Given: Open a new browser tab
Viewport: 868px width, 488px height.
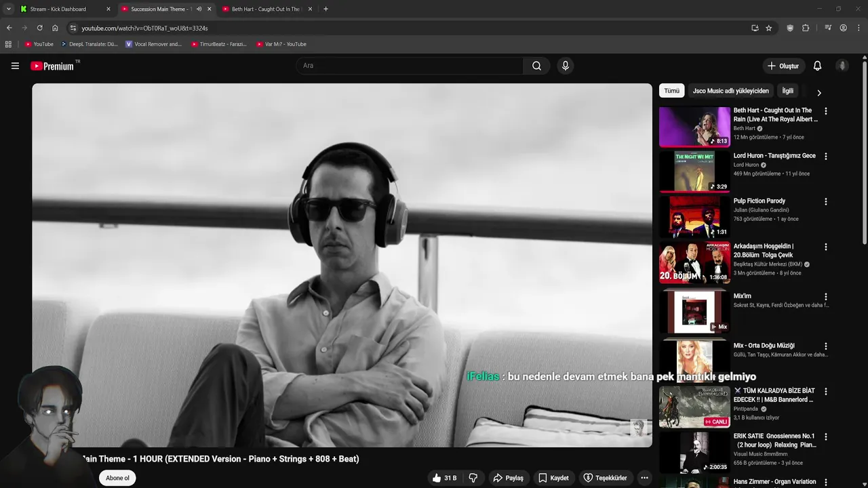Looking at the screenshot, I should point(325,9).
